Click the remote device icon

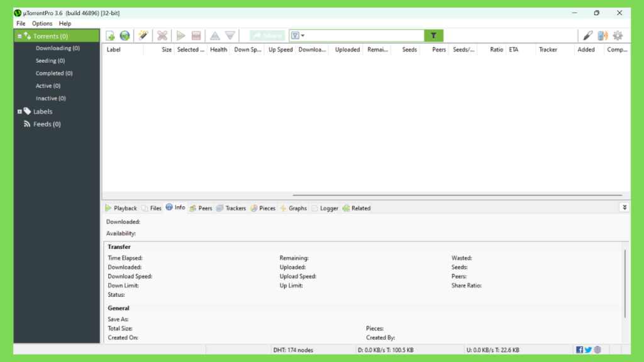click(x=602, y=36)
